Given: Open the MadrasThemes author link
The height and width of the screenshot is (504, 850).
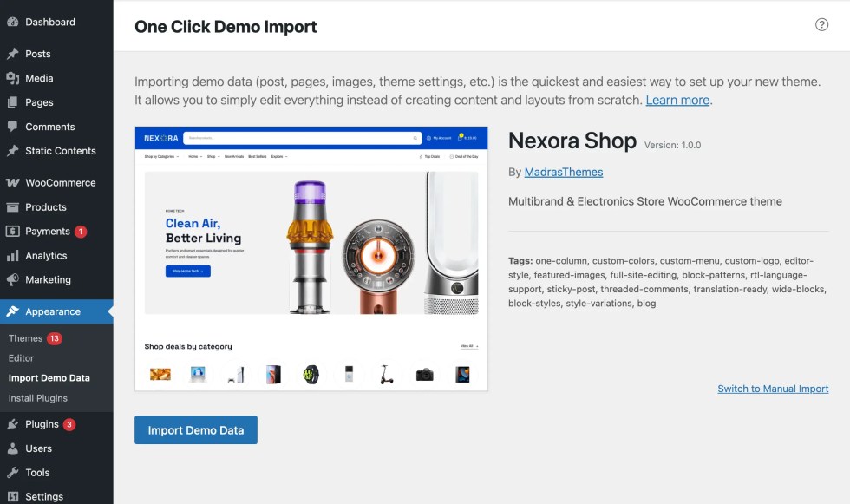Looking at the screenshot, I should pyautogui.click(x=564, y=173).
